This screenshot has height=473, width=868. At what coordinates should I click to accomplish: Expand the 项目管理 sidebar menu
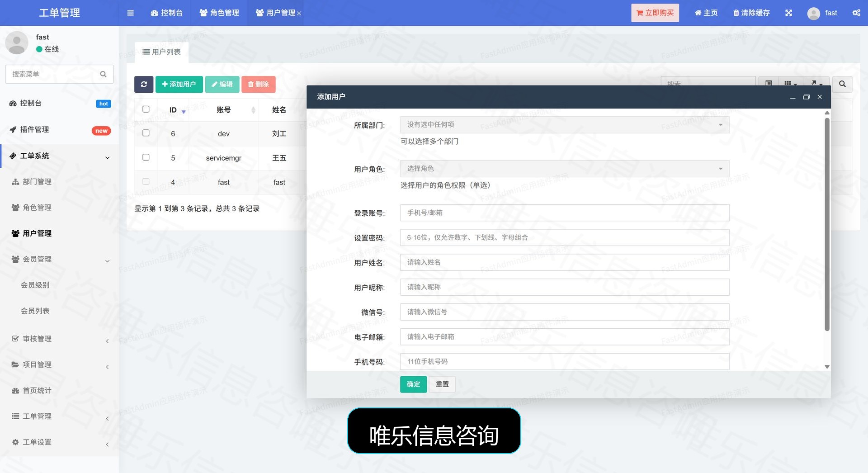click(60, 364)
